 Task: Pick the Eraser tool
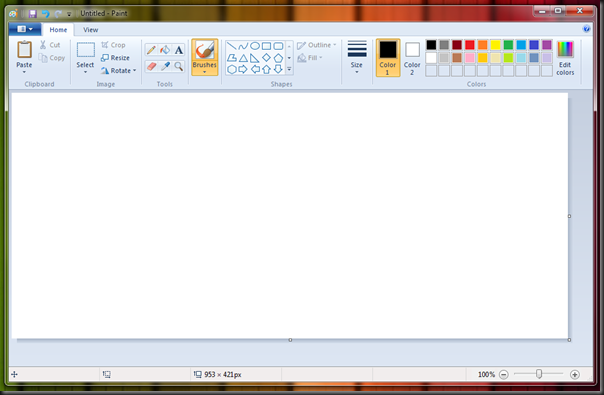point(151,66)
